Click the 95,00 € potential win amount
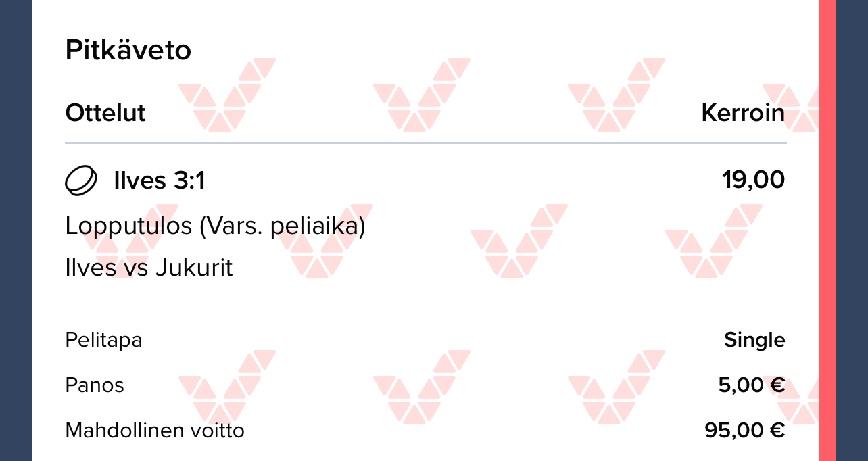Viewport: 868px width, 461px height. [744, 430]
